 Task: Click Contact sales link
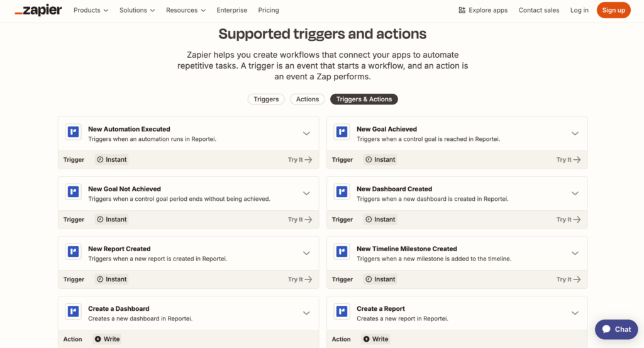tap(539, 10)
